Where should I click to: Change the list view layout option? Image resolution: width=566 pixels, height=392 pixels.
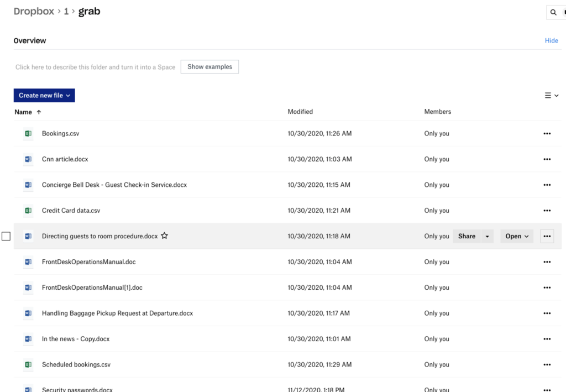point(551,96)
